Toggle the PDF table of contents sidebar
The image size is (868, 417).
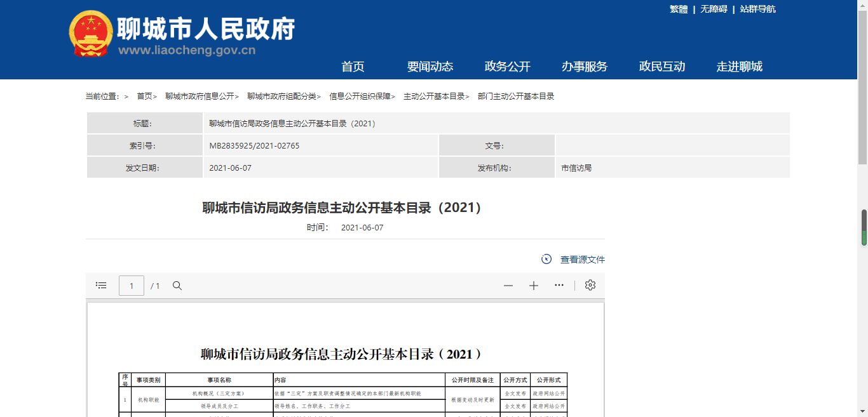click(x=101, y=286)
